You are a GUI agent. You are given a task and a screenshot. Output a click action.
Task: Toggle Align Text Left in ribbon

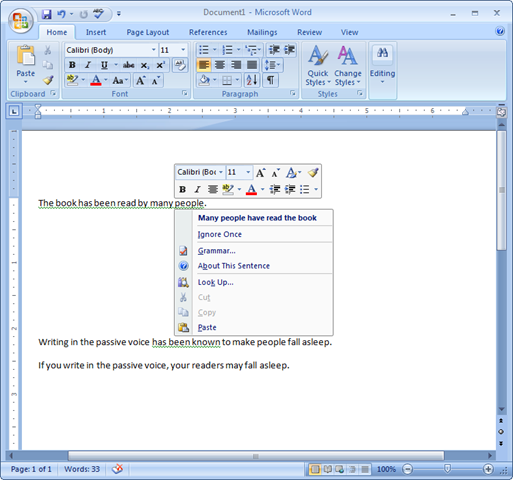pyautogui.click(x=204, y=65)
